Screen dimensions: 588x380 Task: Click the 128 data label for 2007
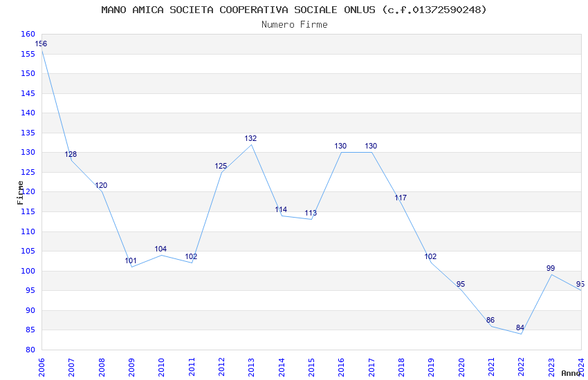click(71, 154)
